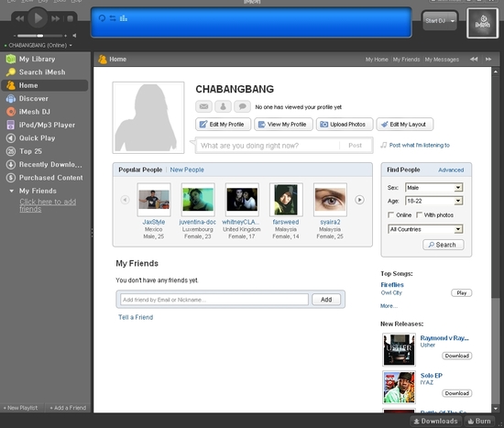Image resolution: width=504 pixels, height=428 pixels.
Task: Click the navigate forward double-arrow icon
Action: click(488, 60)
